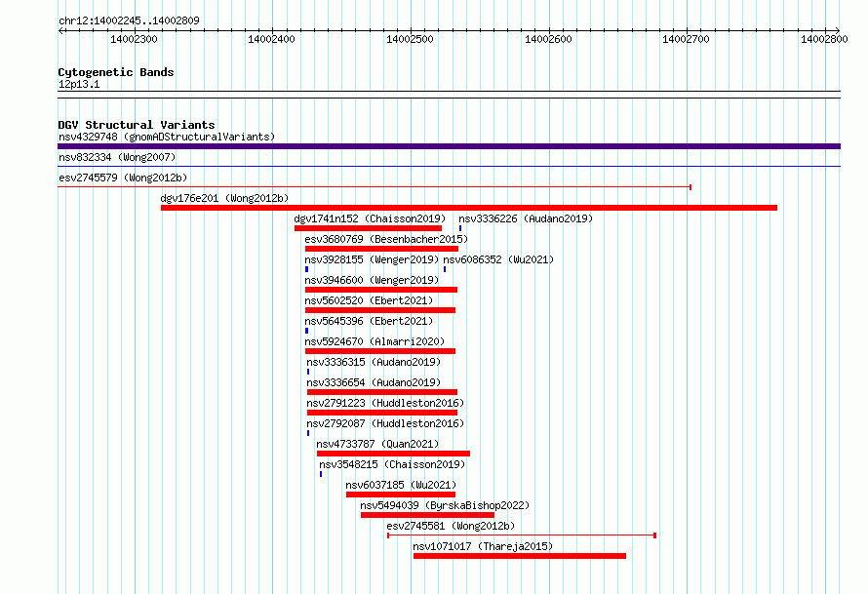Click blue marker under nsv5645396
868x594 pixels.
coord(306,331)
